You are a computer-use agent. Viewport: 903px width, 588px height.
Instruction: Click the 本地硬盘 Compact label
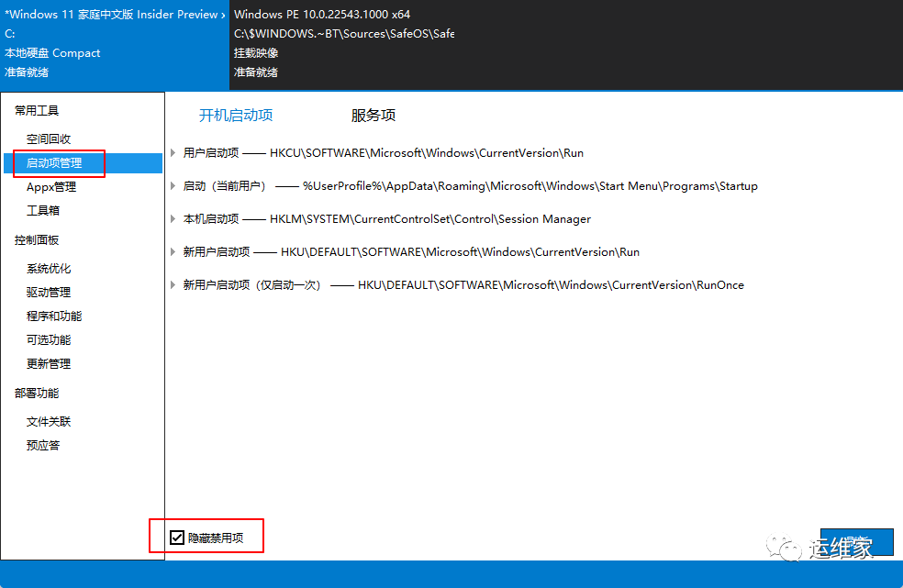click(52, 53)
